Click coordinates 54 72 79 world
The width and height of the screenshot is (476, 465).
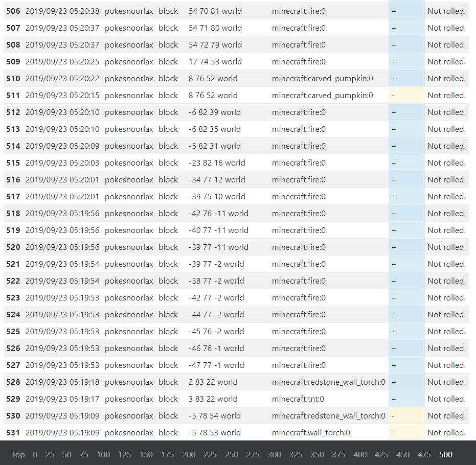tap(215, 45)
